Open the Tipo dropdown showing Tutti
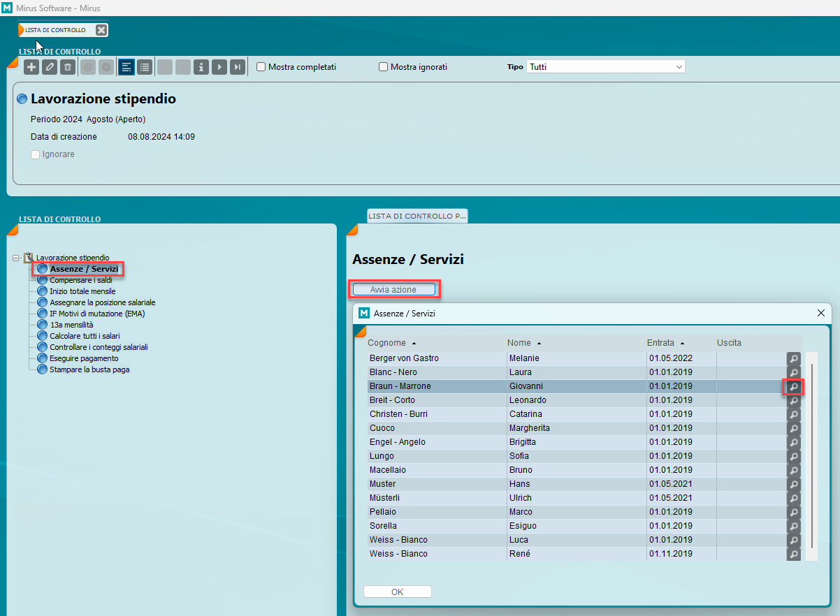Screen dimensions: 840x616 (x=605, y=67)
